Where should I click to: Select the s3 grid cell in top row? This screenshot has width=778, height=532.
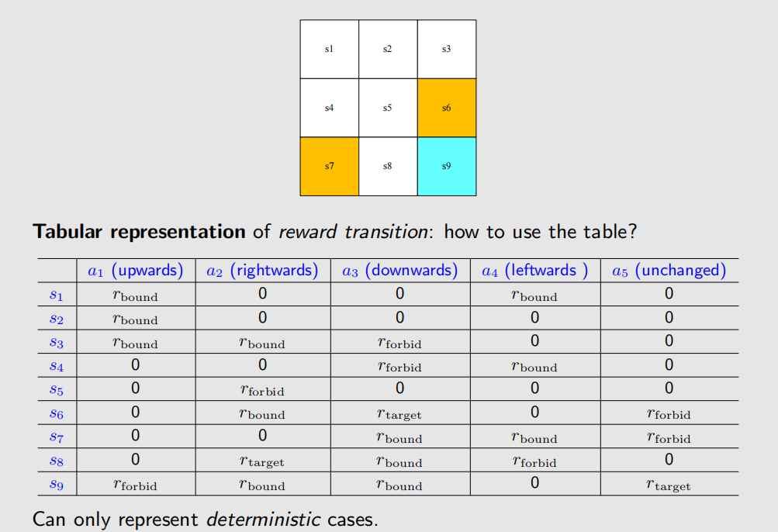pyautogui.click(x=446, y=49)
